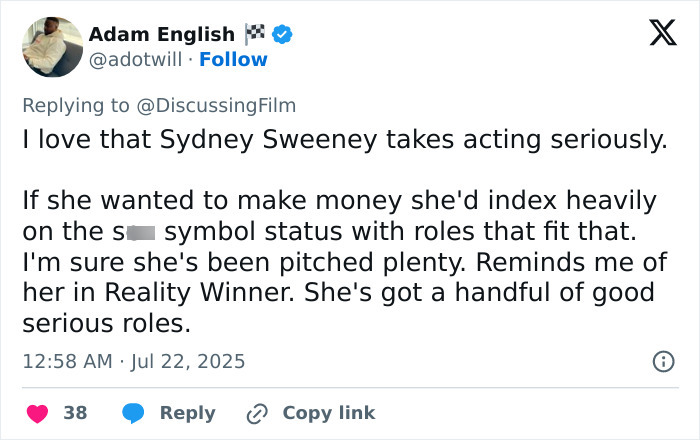Open the tweet info circle icon

[662, 362]
